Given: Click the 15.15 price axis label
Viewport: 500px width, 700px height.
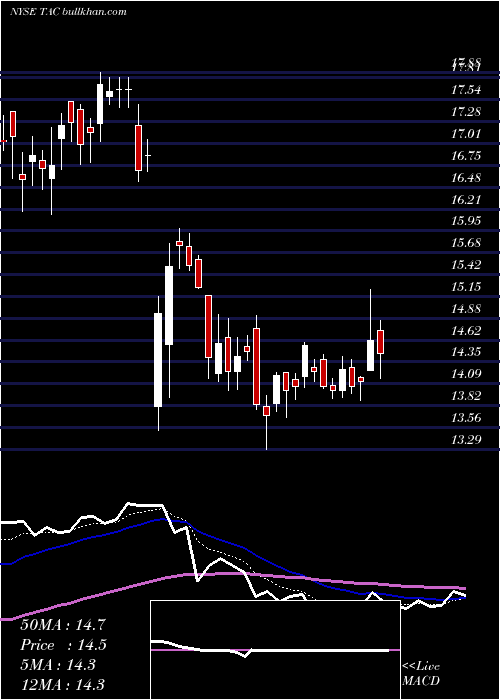Looking at the screenshot, I should coord(466,286).
